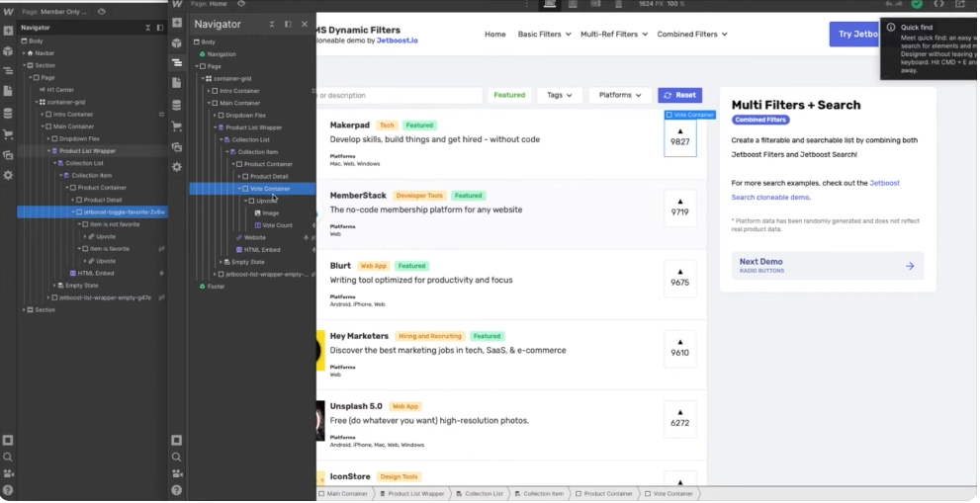Screen dimensions: 980x503
Task: Toggle upvote box showing 9610 for Hey Marketers
Action: pyautogui.click(x=680, y=349)
